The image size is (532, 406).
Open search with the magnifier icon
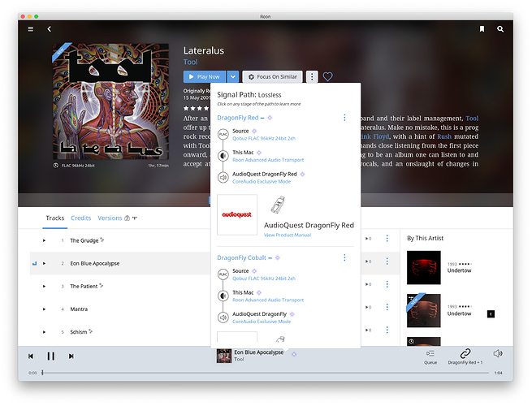pyautogui.click(x=500, y=29)
